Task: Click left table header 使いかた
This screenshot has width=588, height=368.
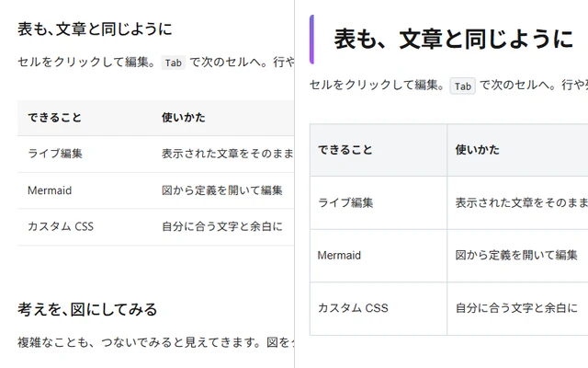Action: click(184, 118)
